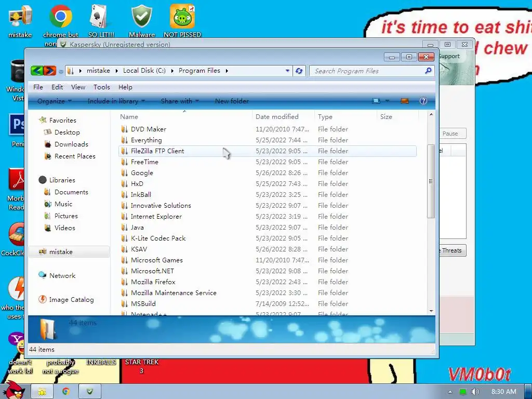Click the clock showing 8:30 AM
This screenshot has width=532, height=399.
pyautogui.click(x=503, y=392)
